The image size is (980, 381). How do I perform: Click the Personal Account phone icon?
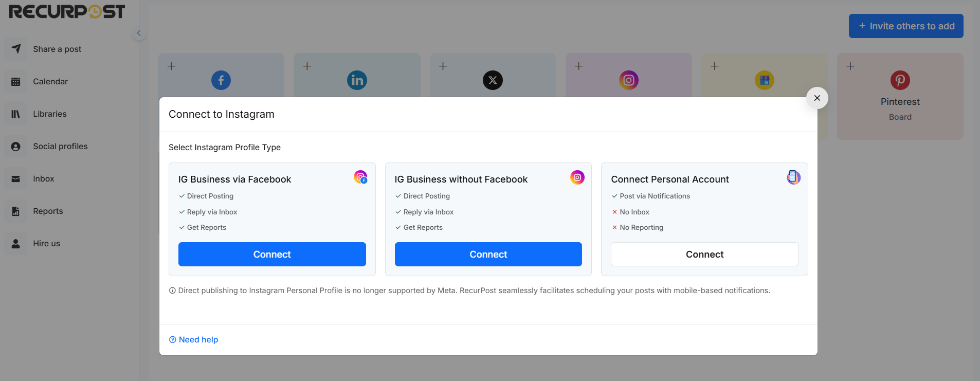tap(794, 177)
